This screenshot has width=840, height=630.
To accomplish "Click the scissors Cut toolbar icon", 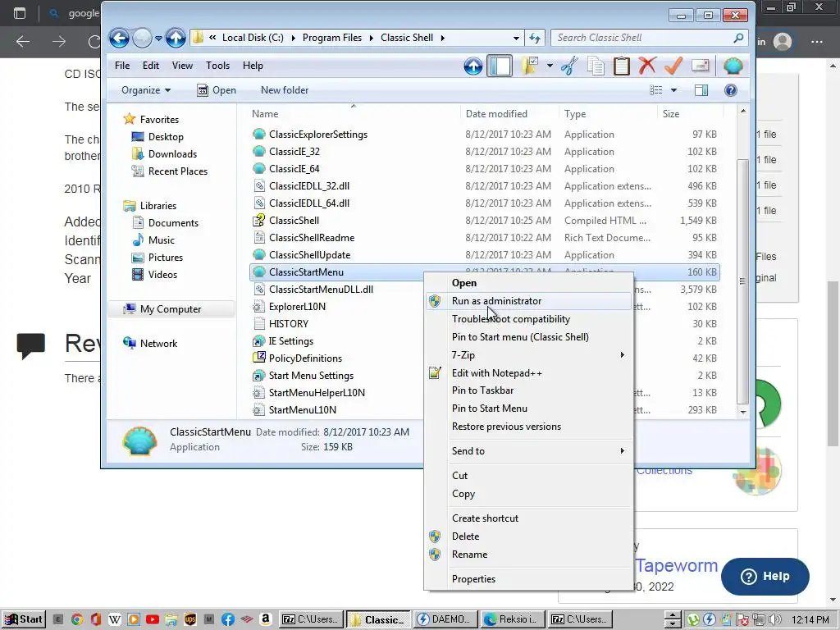I will click(x=570, y=66).
